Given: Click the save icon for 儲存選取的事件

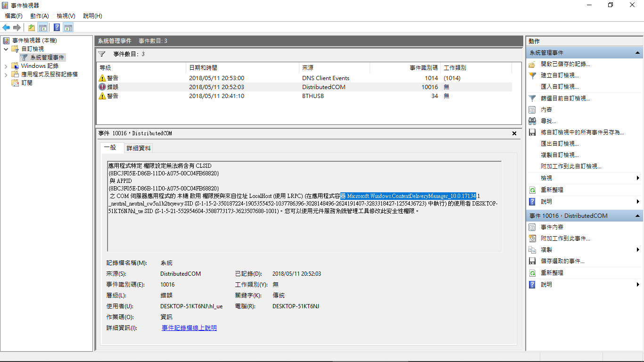Looking at the screenshot, I should click(x=532, y=261).
